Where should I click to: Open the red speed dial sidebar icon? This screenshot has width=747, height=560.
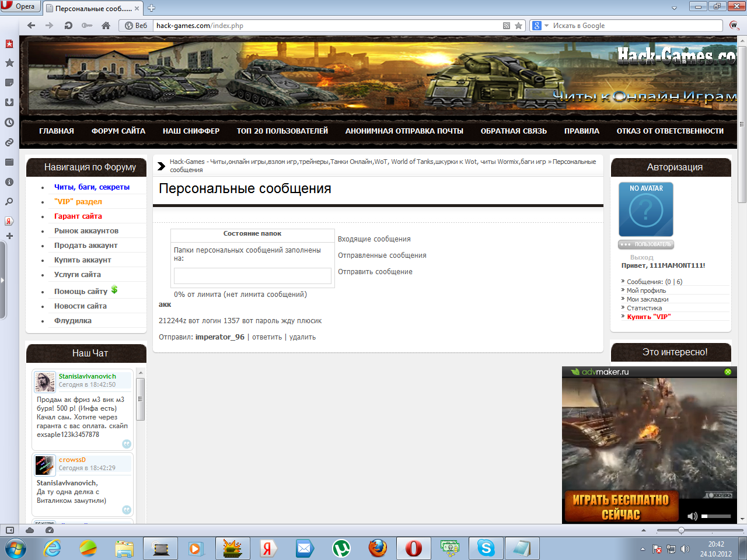click(x=9, y=44)
